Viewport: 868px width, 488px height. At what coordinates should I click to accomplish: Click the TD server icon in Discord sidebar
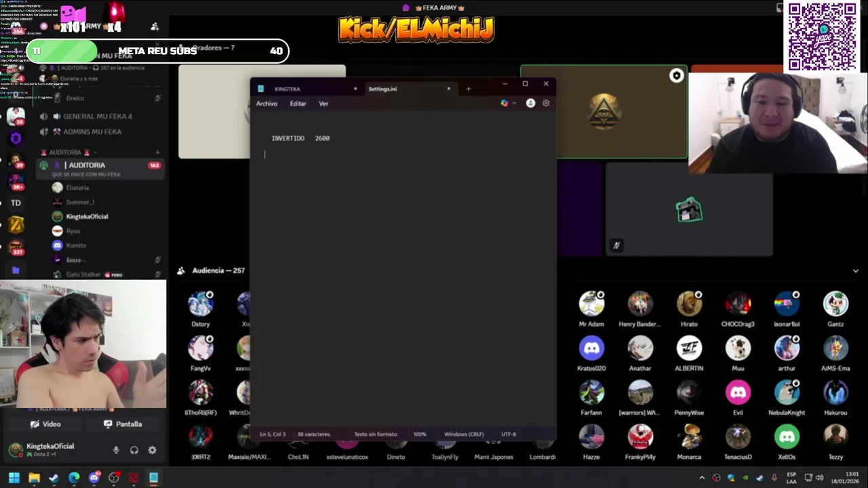tap(16, 203)
